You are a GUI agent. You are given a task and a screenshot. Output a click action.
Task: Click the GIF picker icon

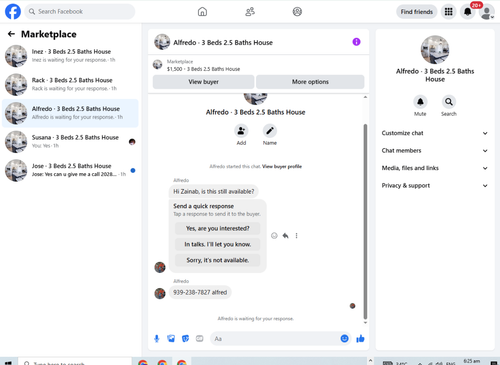(200, 339)
